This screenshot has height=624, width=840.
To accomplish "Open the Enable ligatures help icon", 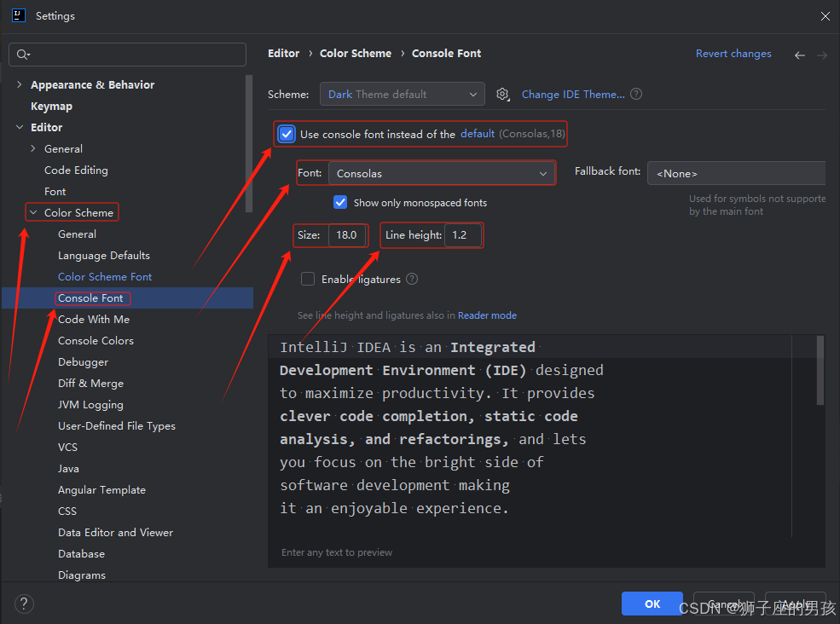I will click(412, 279).
